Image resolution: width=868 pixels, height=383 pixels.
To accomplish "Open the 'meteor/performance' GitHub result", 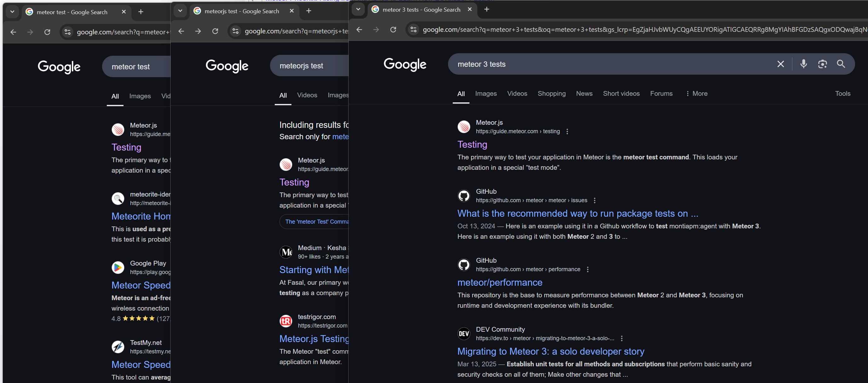I will point(500,283).
